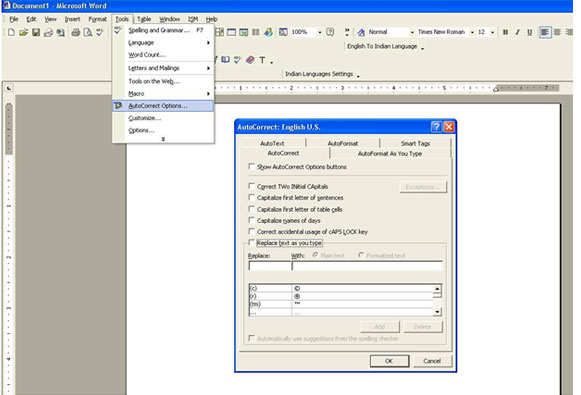Select Word Count in Tools menu
The height and width of the screenshot is (395, 581).
147,55
